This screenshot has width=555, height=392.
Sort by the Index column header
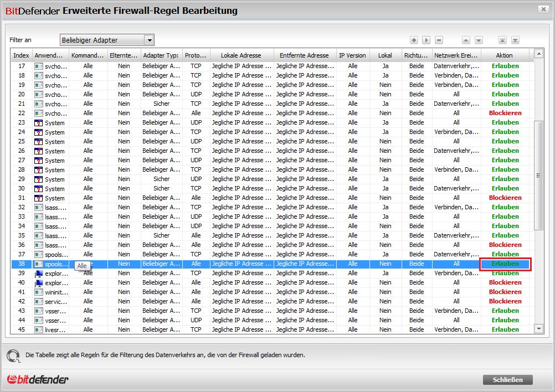pos(21,55)
